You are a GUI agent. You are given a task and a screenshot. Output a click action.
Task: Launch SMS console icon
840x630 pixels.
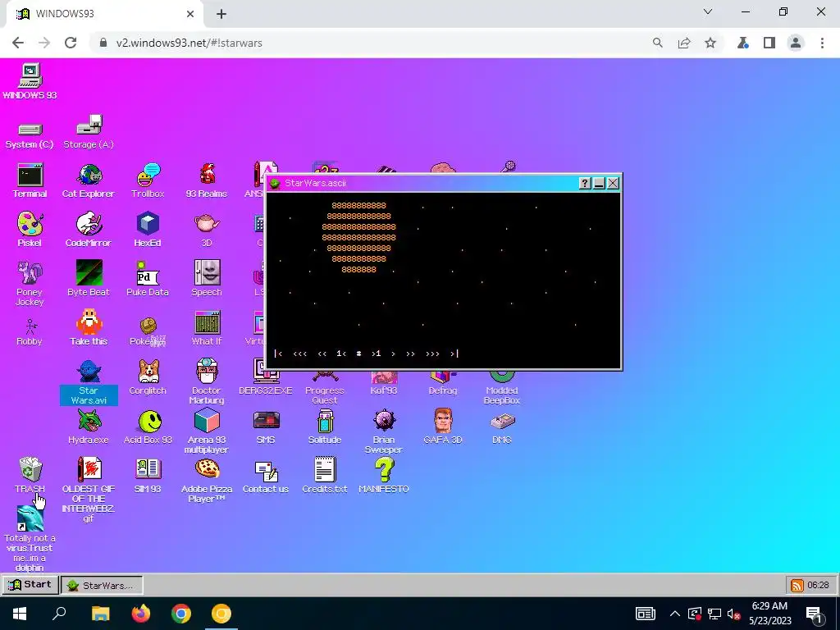click(x=266, y=421)
